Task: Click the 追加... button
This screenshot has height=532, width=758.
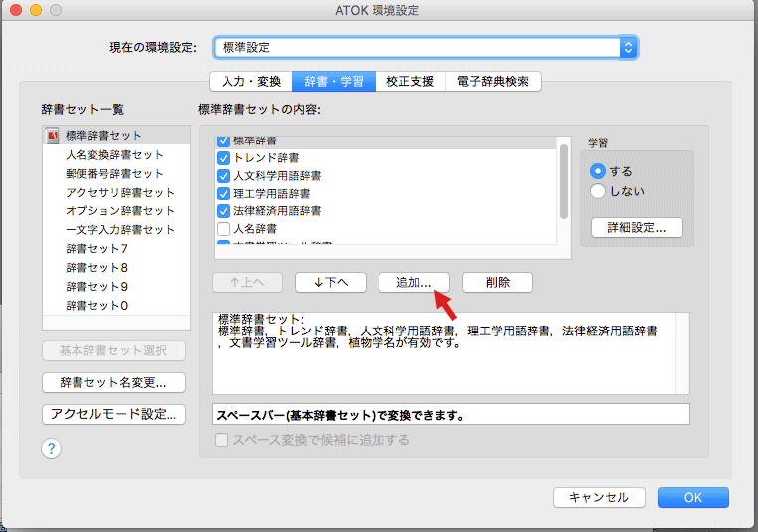Action: (414, 283)
